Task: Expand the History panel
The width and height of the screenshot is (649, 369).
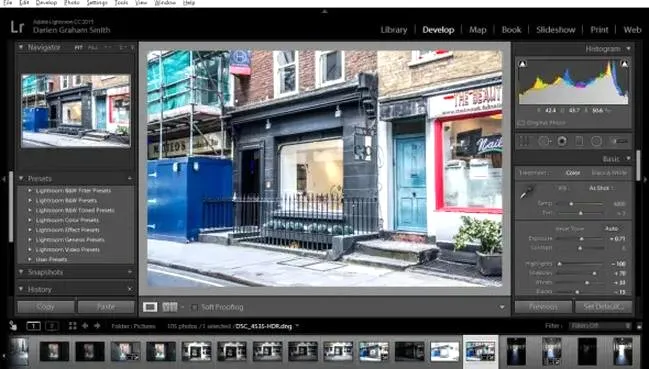Action: (x=21, y=289)
